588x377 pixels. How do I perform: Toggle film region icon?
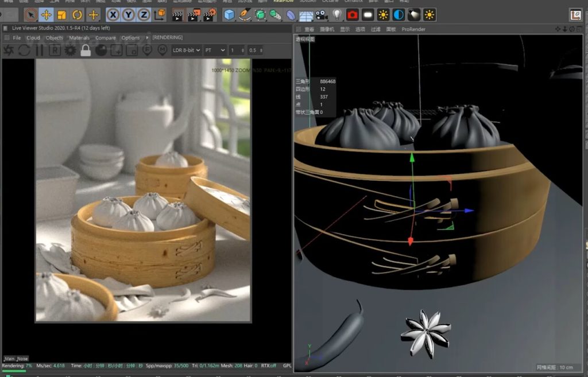click(131, 50)
